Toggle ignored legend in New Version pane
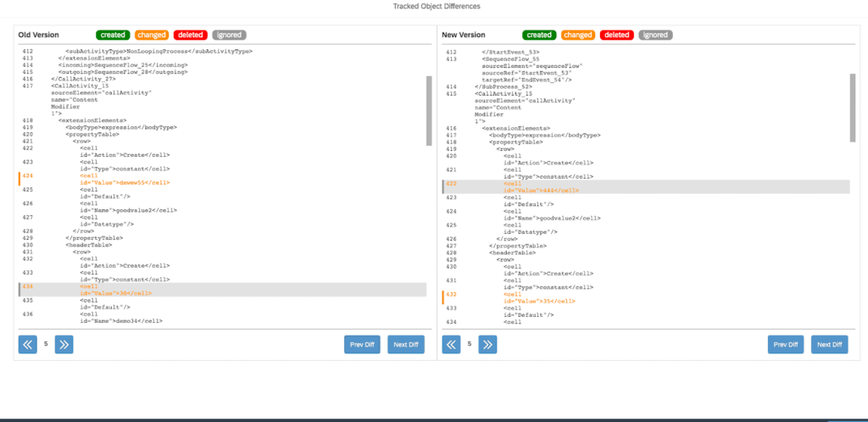The height and width of the screenshot is (422, 868). pos(655,35)
